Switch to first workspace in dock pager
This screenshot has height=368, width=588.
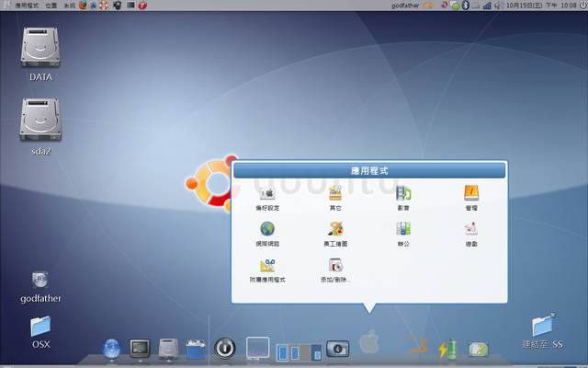click(283, 352)
